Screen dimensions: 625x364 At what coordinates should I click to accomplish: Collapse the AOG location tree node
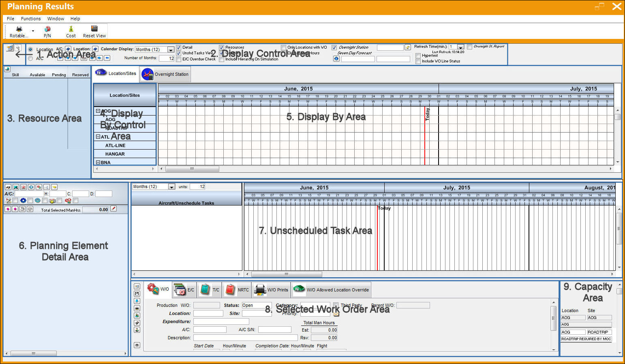98,111
